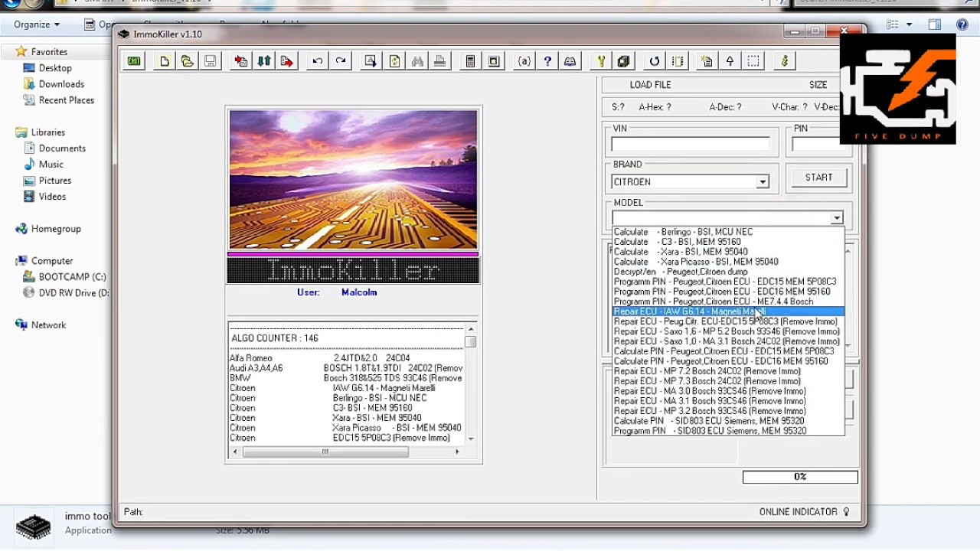Open Downloads in Explorer sidebar
The image size is (980, 551).
click(61, 84)
